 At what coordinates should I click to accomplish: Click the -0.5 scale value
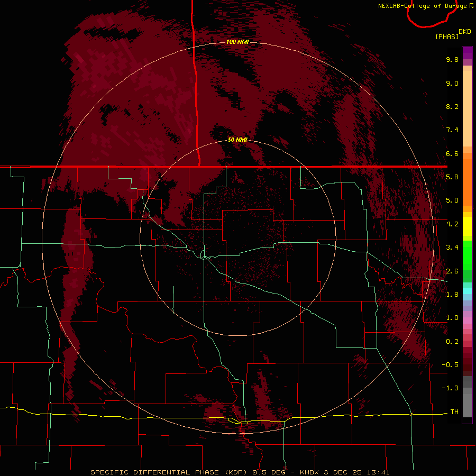[x=450, y=365]
